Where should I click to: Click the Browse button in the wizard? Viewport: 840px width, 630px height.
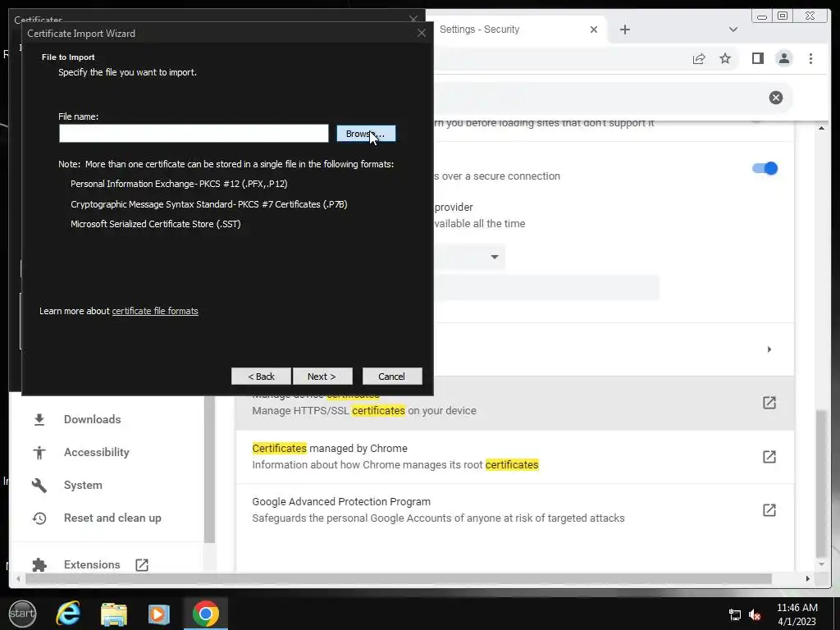[x=366, y=134]
